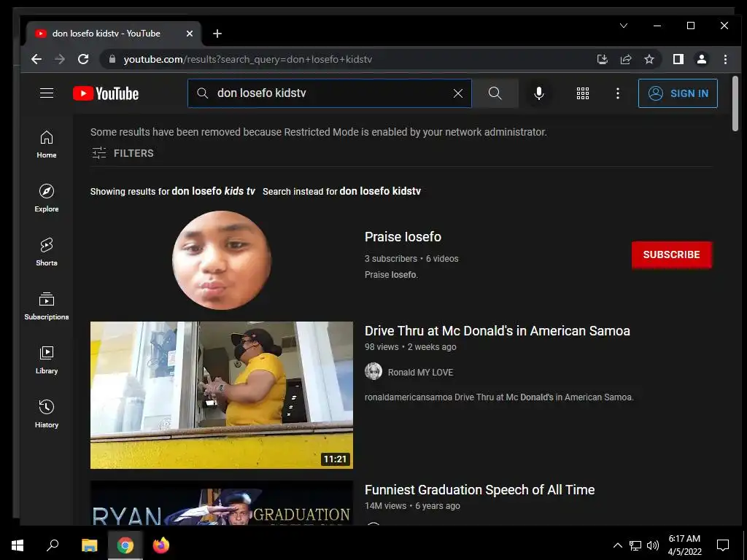Screen dimensions: 747x560
Task: Open Library in sidebar
Action: click(x=47, y=359)
